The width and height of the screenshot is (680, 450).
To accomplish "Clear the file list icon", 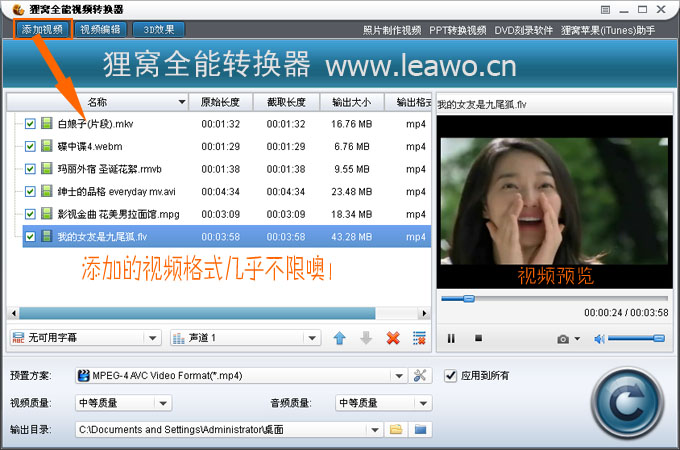I will pyautogui.click(x=419, y=338).
